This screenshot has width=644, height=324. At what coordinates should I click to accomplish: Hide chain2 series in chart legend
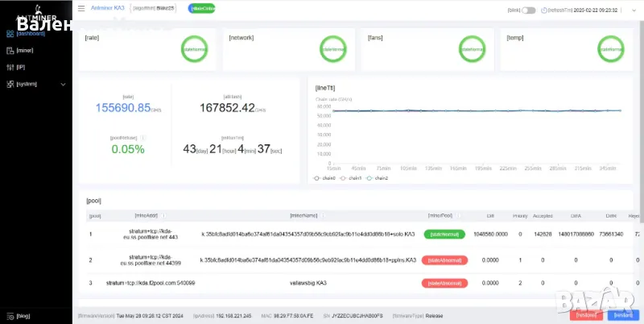click(379, 178)
